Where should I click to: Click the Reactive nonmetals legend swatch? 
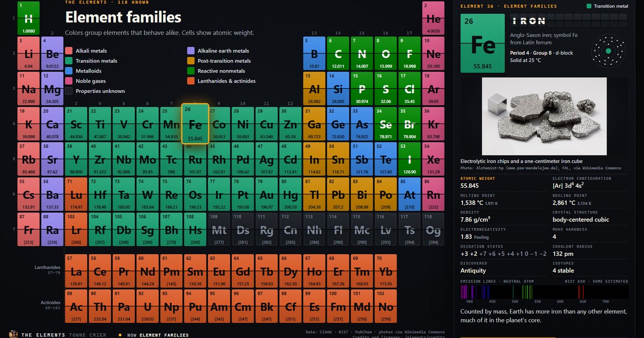[191, 71]
